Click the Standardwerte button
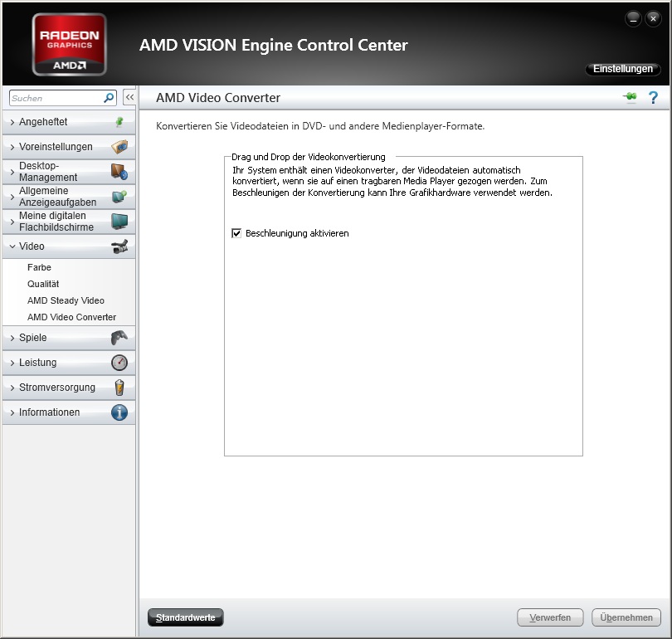The height and width of the screenshot is (639, 672). (186, 617)
